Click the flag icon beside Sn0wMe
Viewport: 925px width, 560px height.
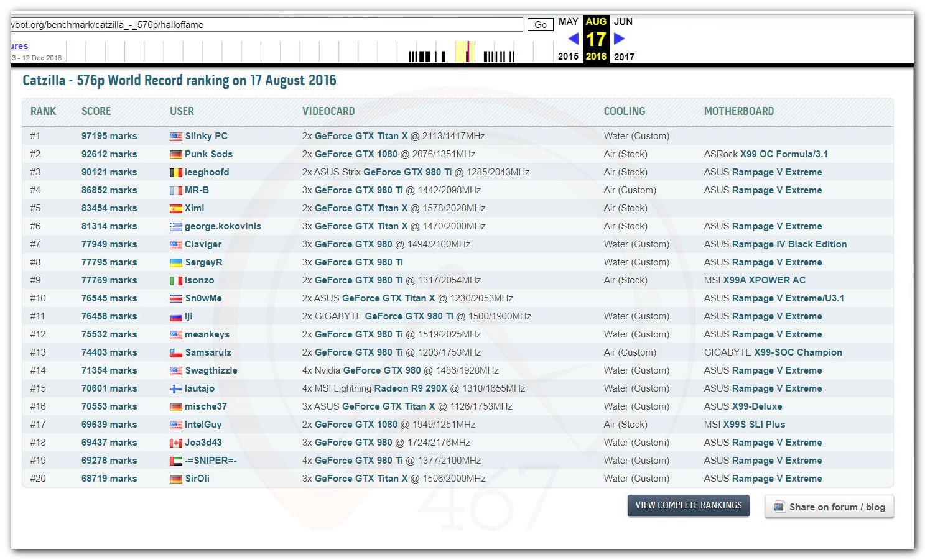coord(176,298)
